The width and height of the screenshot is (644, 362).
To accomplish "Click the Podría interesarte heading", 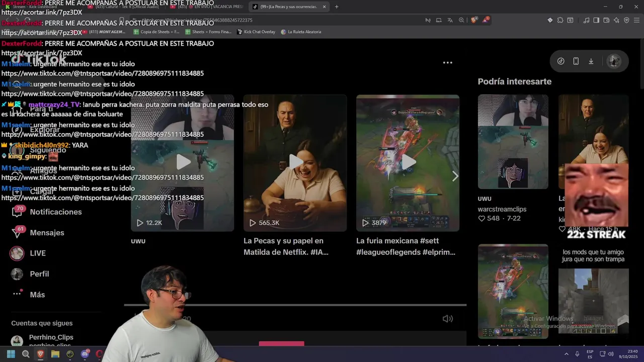I will [515, 81].
